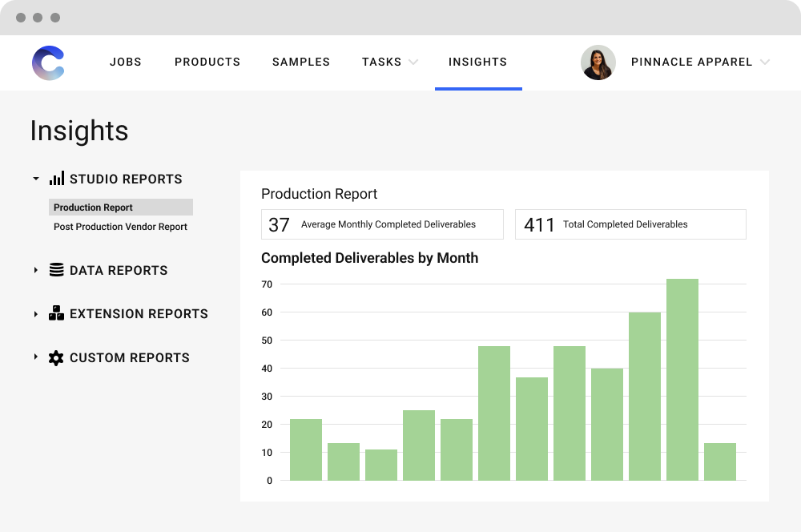Image resolution: width=801 pixels, height=532 pixels.
Task: Click the Data Reports database icon
Action: point(56,270)
